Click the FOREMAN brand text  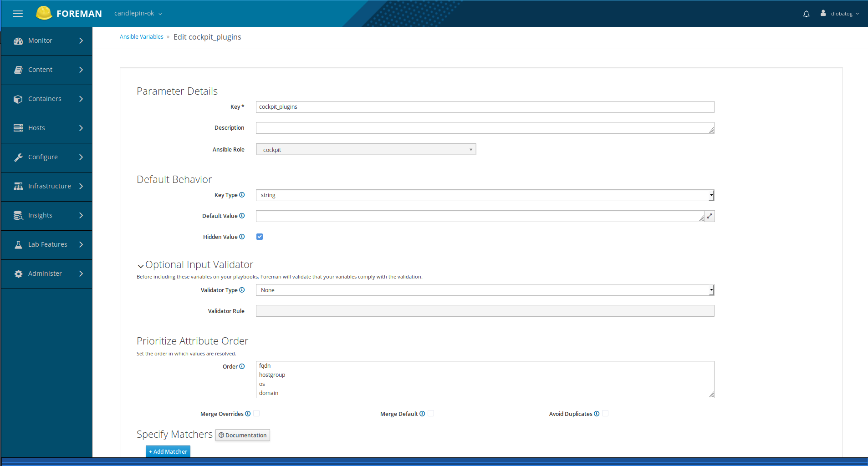[79, 14]
